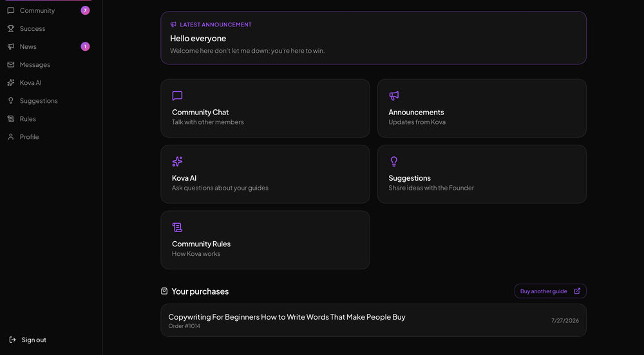The height and width of the screenshot is (355, 644).
Task: Select the Suggestions lightbulb sidebar icon
Action: (11, 101)
